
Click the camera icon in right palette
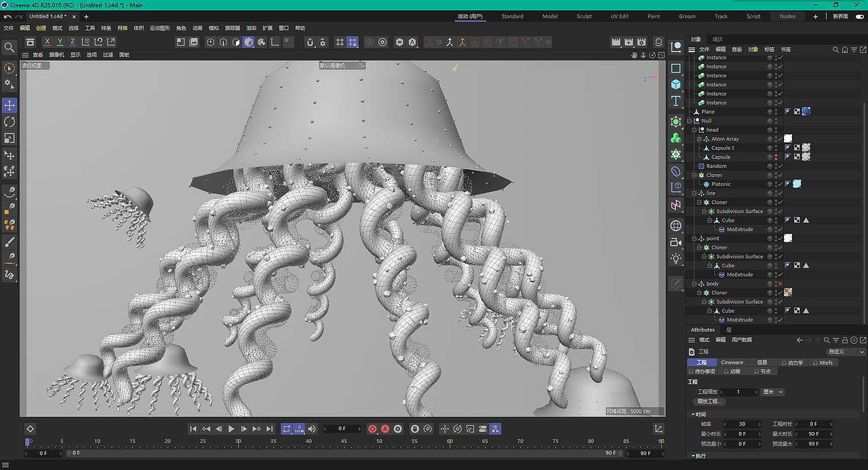pyautogui.click(x=676, y=242)
